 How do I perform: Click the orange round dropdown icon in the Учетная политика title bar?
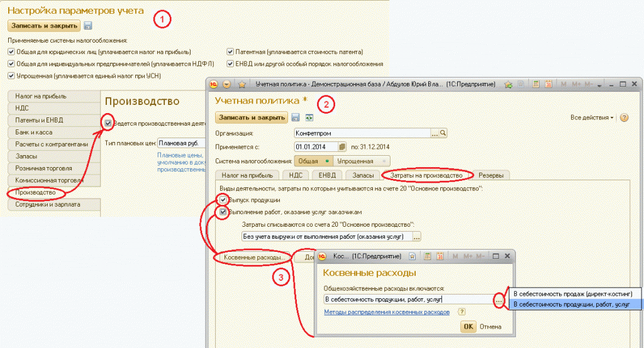point(226,84)
